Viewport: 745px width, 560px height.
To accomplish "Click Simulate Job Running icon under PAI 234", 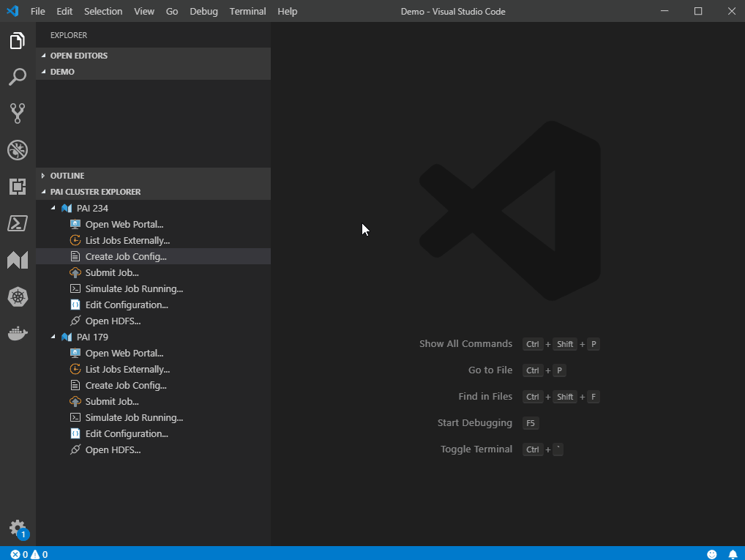I will (x=75, y=288).
